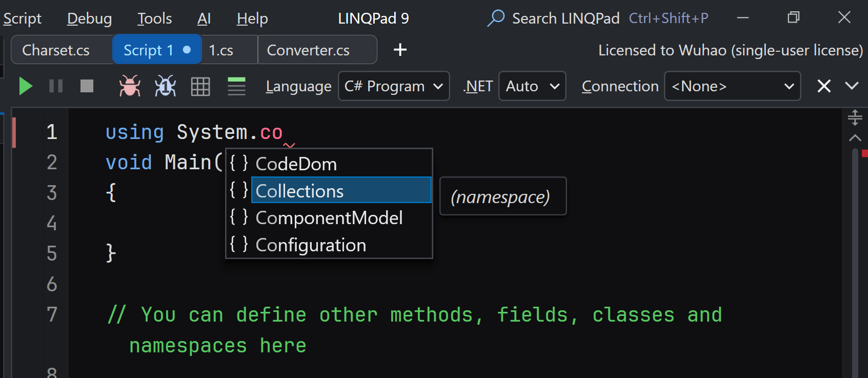Open the .NET version Auto dropdown
Screen dimensions: 868x378
(532, 86)
